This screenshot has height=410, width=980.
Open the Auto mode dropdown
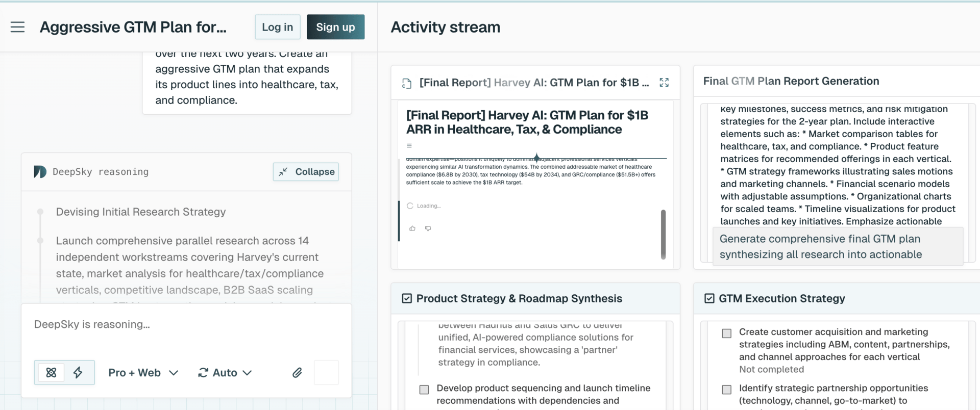[225, 373]
